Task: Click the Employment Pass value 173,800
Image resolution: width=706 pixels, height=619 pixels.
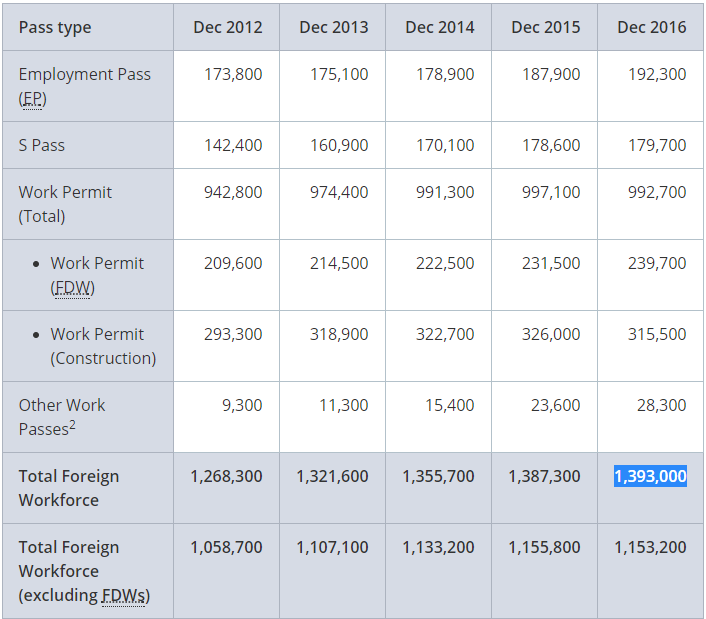Action: [x=233, y=74]
